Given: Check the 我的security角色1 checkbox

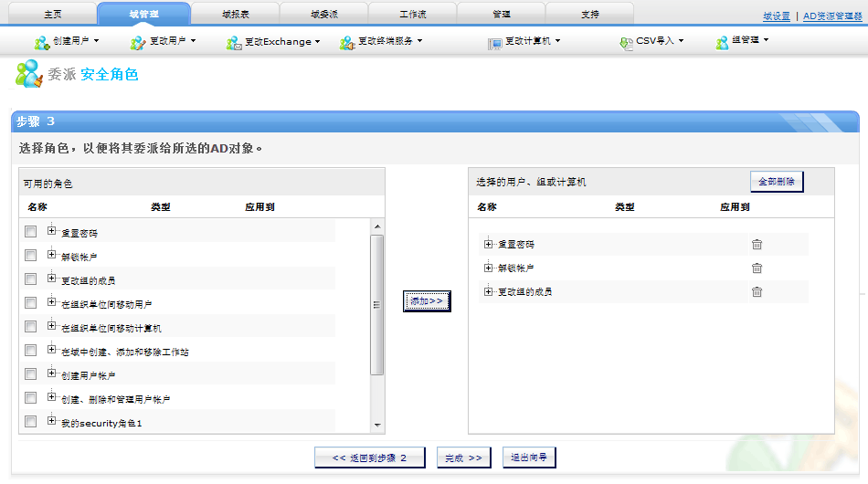Looking at the screenshot, I should click(x=30, y=422).
